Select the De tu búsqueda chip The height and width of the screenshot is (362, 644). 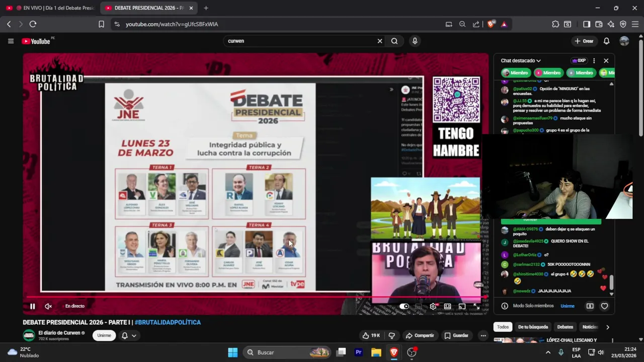point(533,327)
